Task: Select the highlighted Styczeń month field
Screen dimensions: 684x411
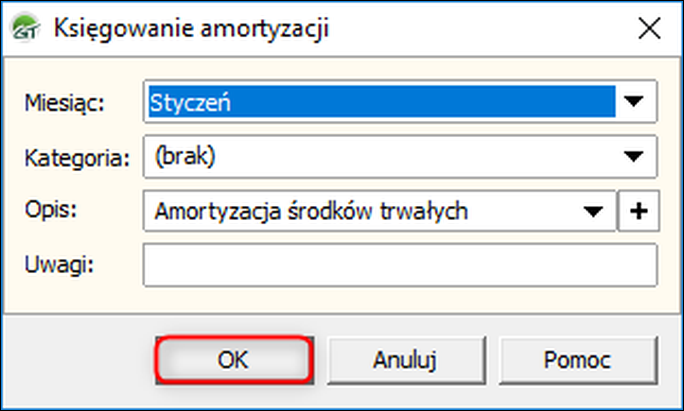Action: (382, 101)
